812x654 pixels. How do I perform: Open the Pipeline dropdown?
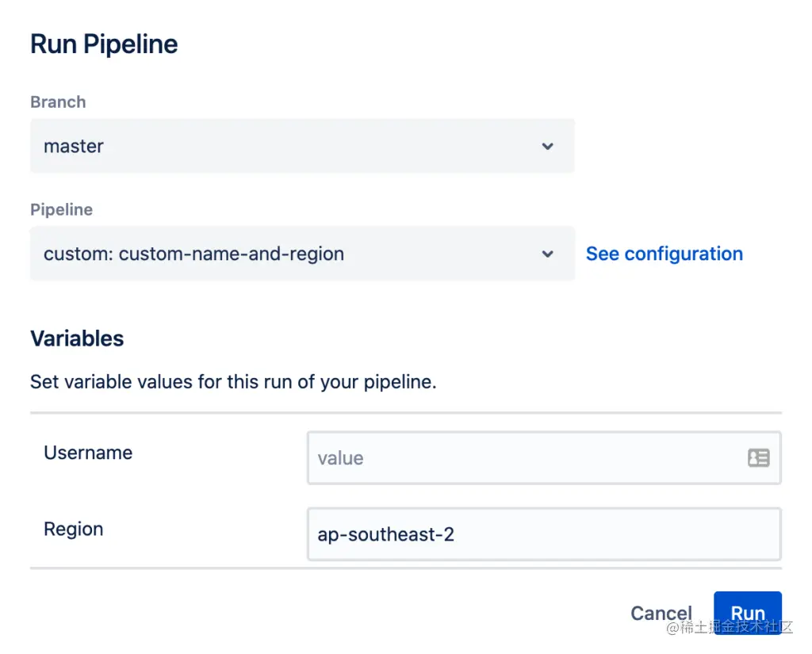[x=301, y=254]
